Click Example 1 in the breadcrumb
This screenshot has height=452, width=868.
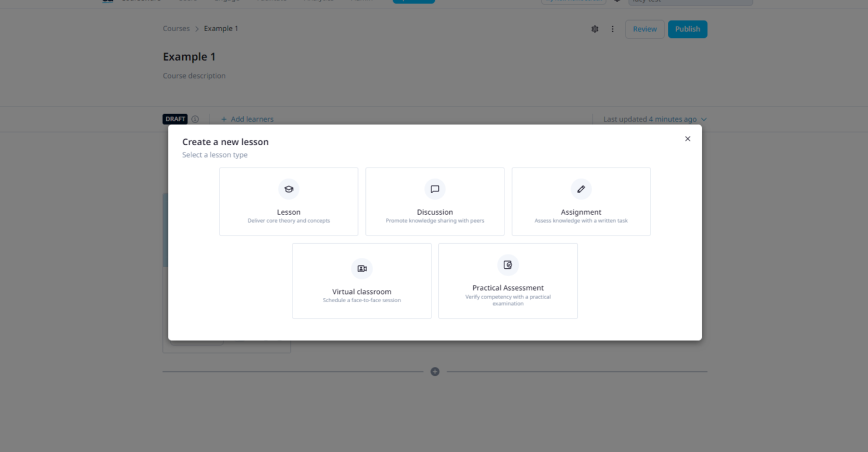221,28
